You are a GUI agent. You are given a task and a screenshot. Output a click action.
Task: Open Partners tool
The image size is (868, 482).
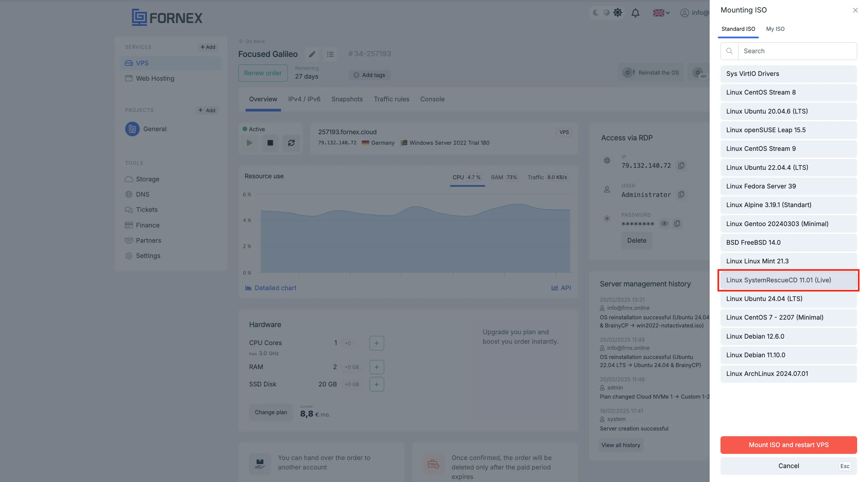(143, 240)
